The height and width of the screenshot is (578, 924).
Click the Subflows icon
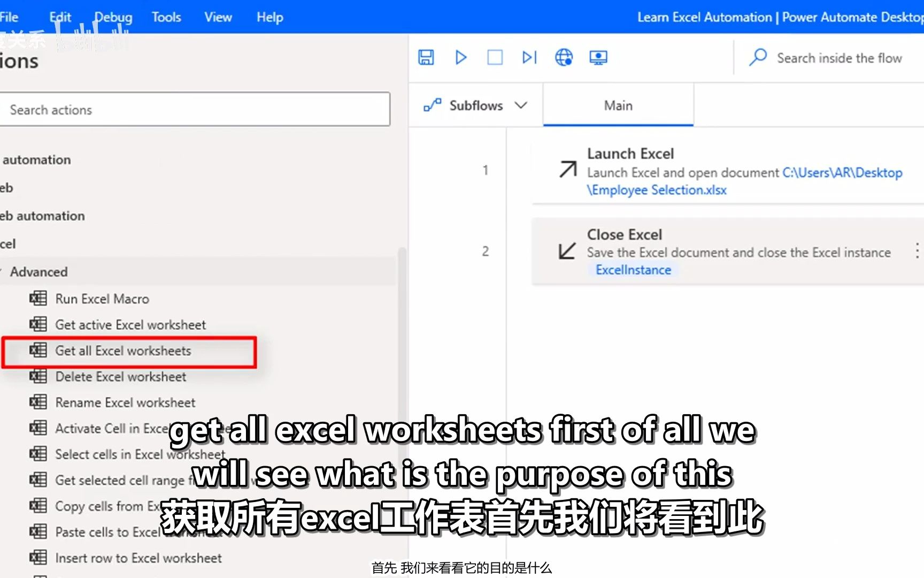pos(432,105)
